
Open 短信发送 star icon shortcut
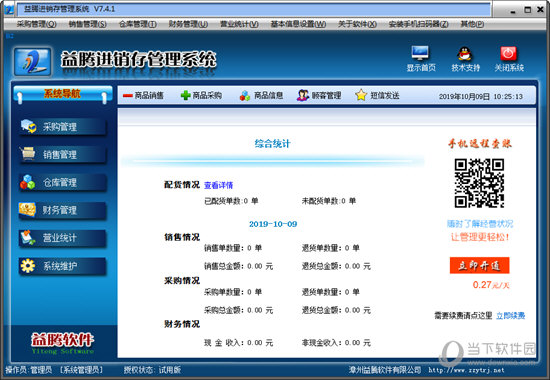(x=377, y=95)
